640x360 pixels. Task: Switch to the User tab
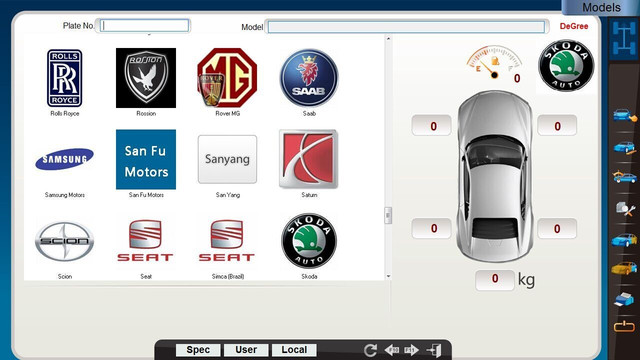coord(246,350)
